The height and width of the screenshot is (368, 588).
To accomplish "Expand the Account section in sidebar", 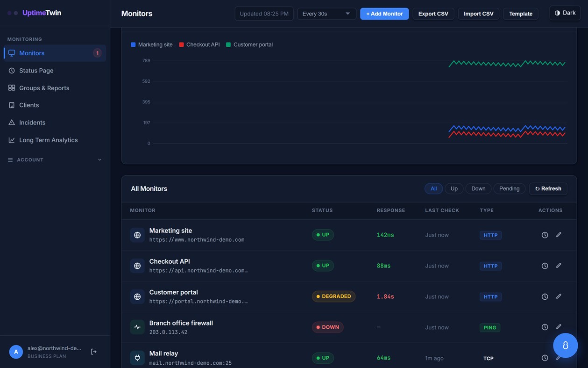I will coord(55,160).
